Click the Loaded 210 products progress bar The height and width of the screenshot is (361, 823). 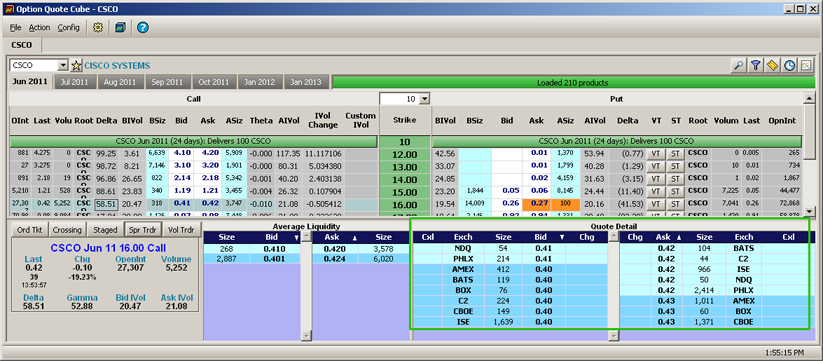(x=574, y=82)
